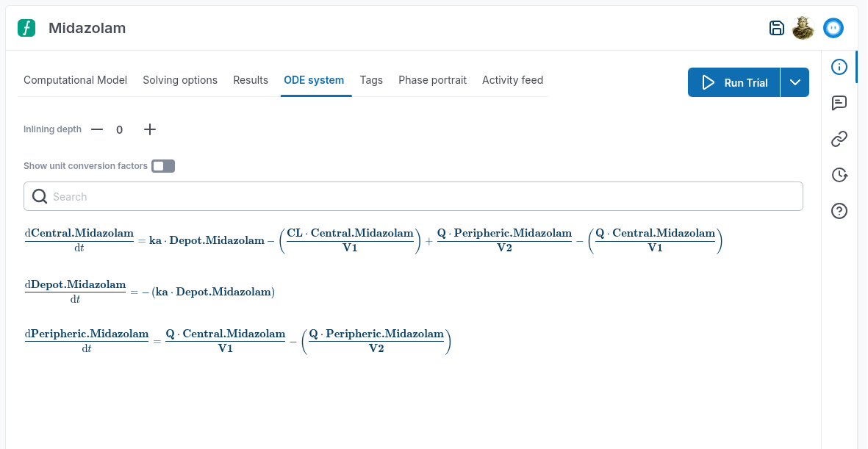The height and width of the screenshot is (449, 868).
Task: Open the version history clock icon
Action: [839, 175]
